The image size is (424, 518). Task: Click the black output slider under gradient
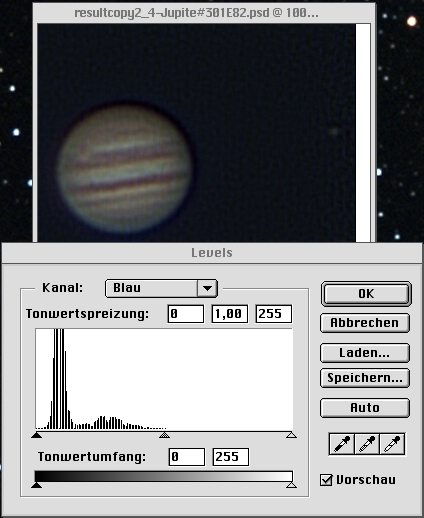pyautogui.click(x=37, y=485)
